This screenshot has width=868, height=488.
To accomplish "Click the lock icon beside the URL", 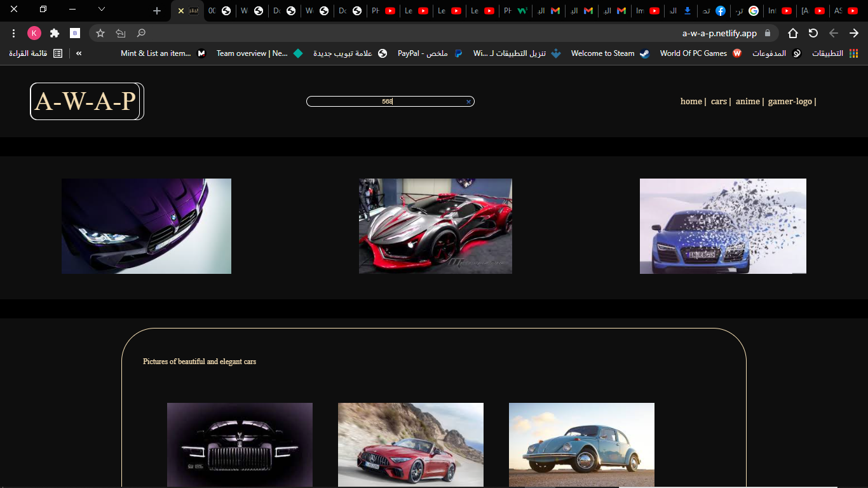I will (x=768, y=33).
